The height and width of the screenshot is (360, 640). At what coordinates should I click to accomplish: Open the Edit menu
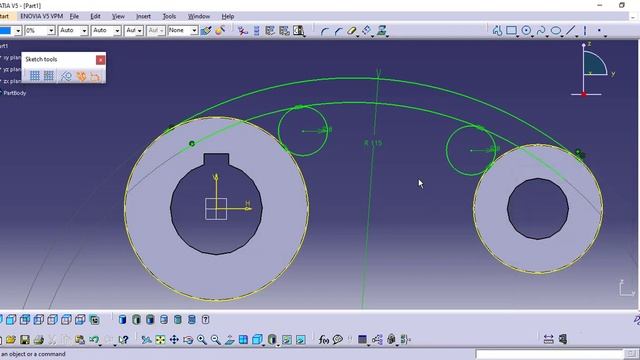click(x=95, y=16)
